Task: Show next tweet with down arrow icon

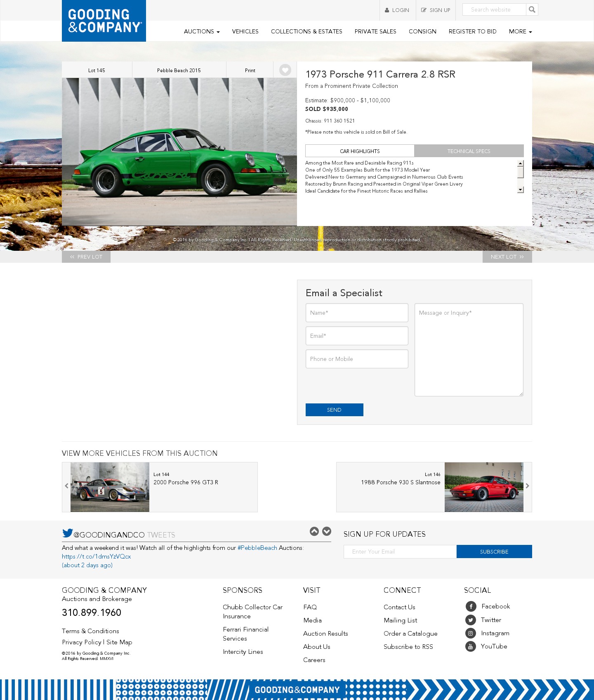Action: tap(327, 531)
